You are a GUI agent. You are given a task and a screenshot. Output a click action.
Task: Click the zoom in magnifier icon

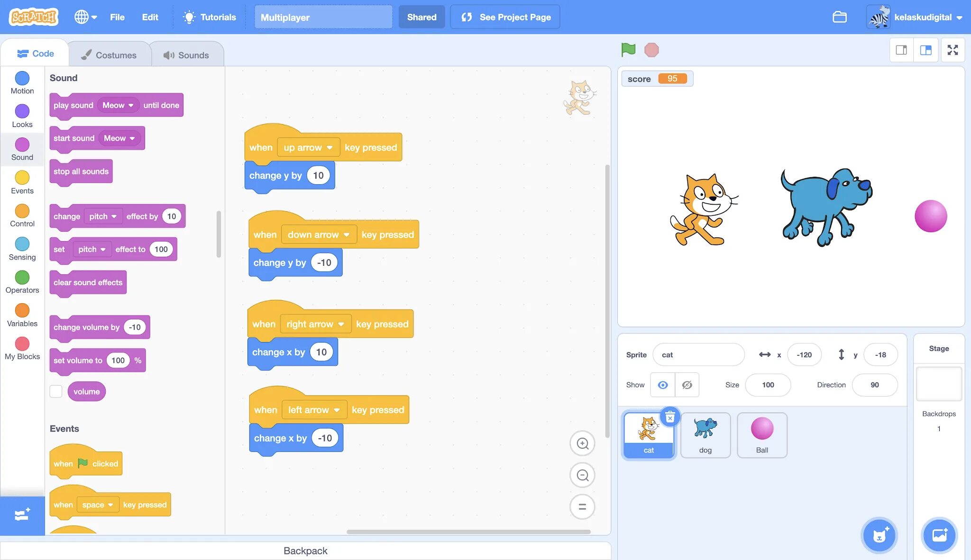(x=582, y=443)
